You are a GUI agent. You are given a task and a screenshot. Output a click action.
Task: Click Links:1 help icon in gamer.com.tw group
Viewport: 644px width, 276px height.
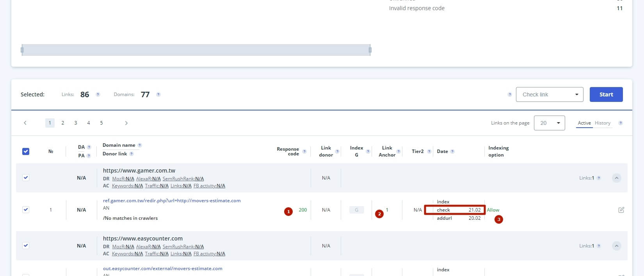pos(599,178)
